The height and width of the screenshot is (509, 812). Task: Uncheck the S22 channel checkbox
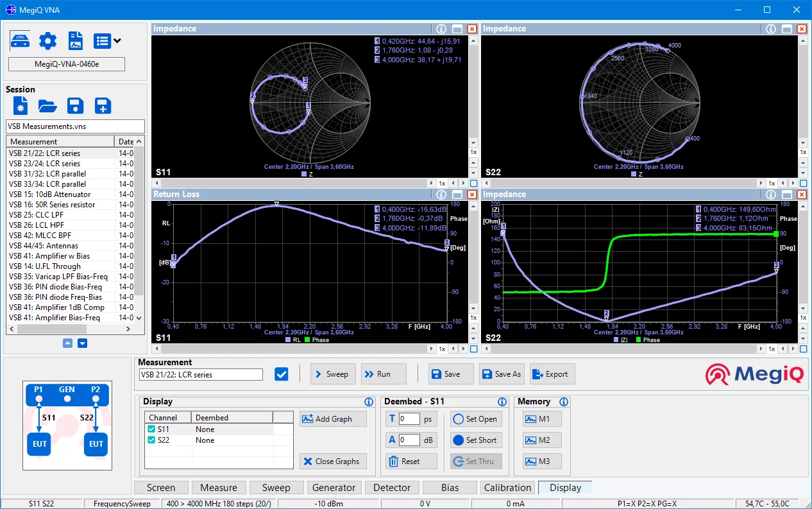click(x=151, y=440)
